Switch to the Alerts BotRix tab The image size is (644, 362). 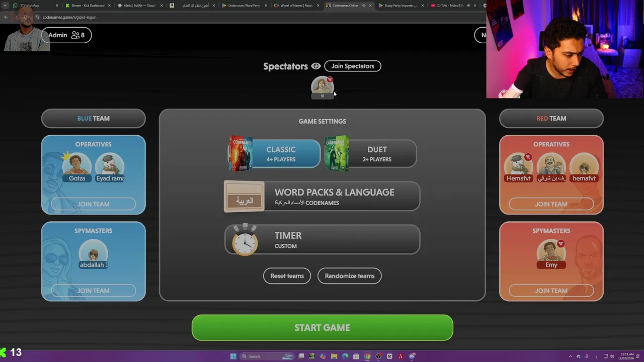(x=140, y=6)
